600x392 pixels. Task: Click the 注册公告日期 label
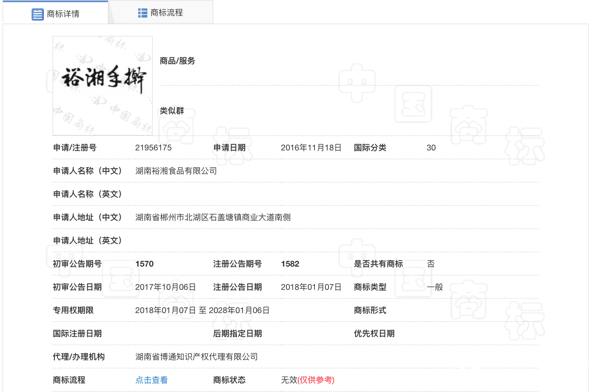click(x=237, y=287)
